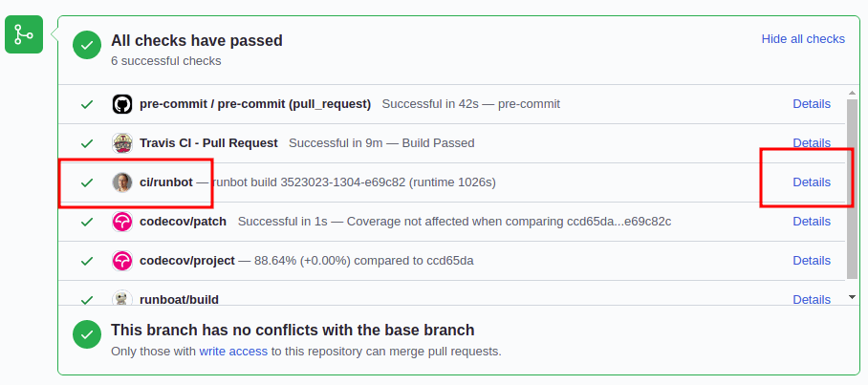Click the Travis CI avatar icon
868x385 pixels.
pyautogui.click(x=121, y=142)
